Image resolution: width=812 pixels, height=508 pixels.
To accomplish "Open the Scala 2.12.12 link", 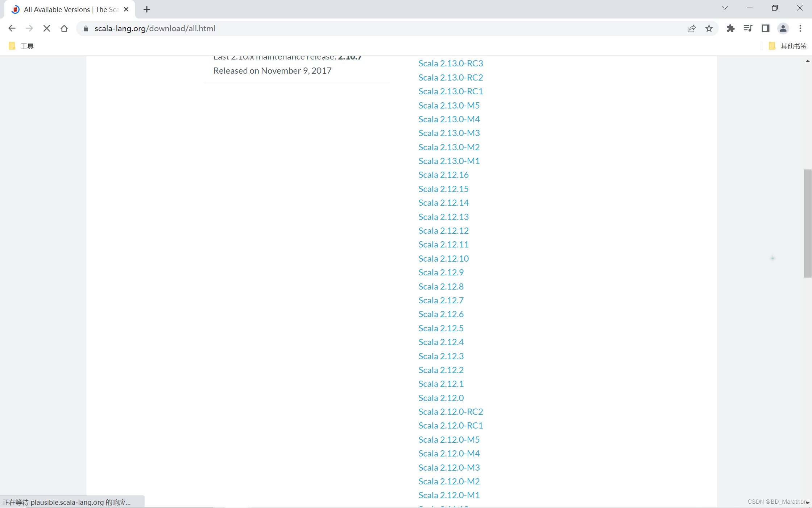I will (443, 230).
